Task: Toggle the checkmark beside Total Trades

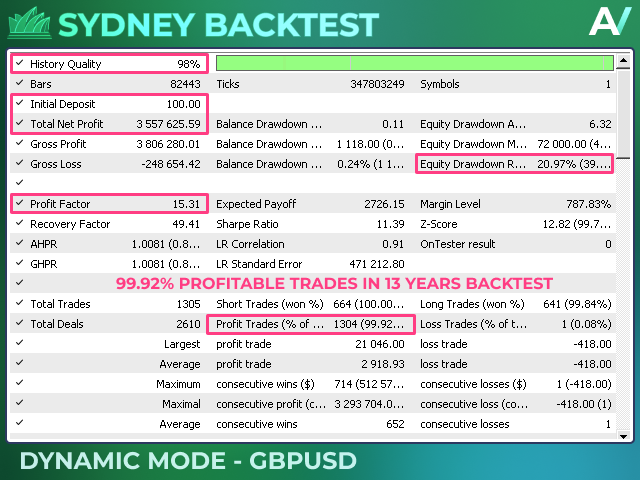Action: coord(19,303)
